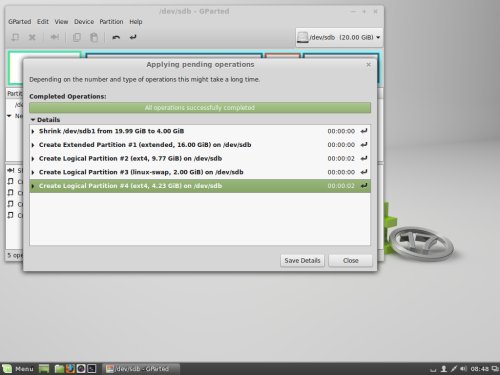Click the status icon on Logical Partition #4 row
The height and width of the screenshot is (375, 500).
(364, 186)
